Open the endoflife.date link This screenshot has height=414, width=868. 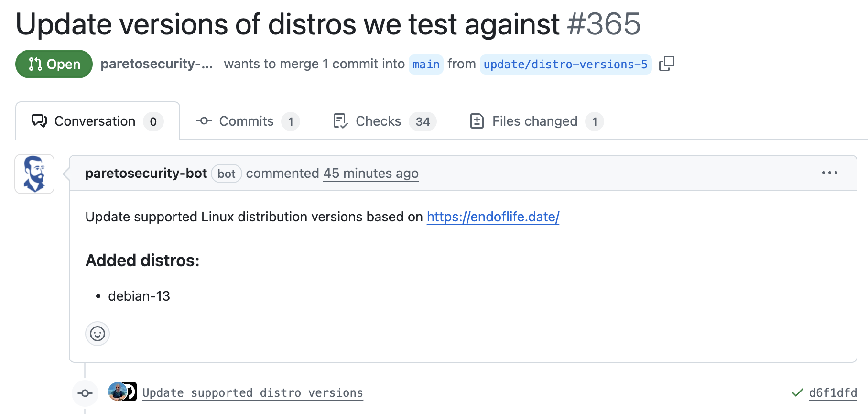pyautogui.click(x=493, y=217)
